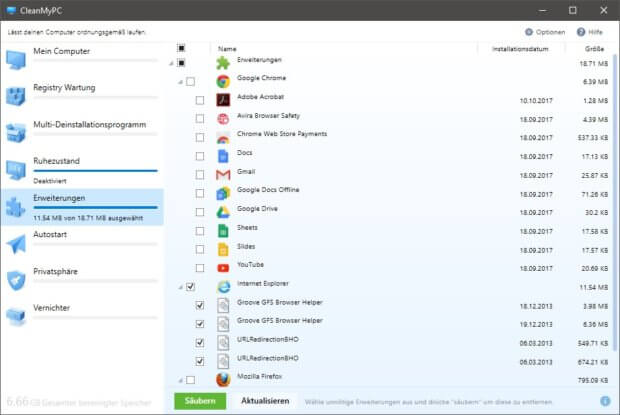Collapse the Internet Explorer tree group

coord(180,287)
